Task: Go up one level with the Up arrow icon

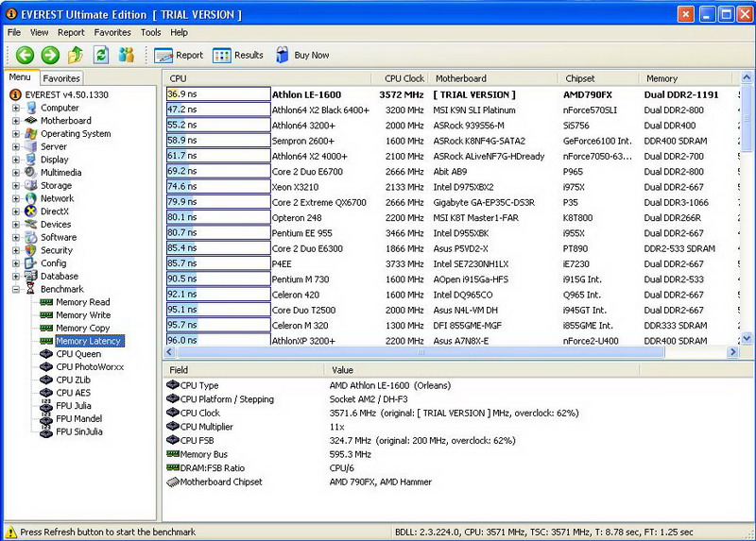Action: click(x=76, y=56)
